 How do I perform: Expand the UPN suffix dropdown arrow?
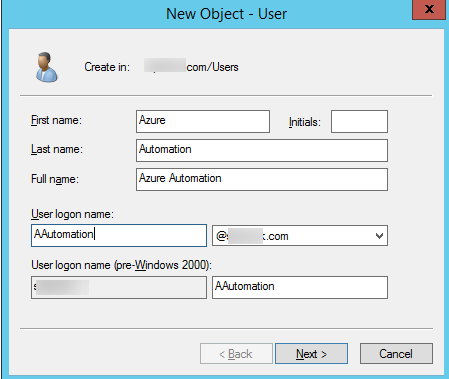coord(379,236)
